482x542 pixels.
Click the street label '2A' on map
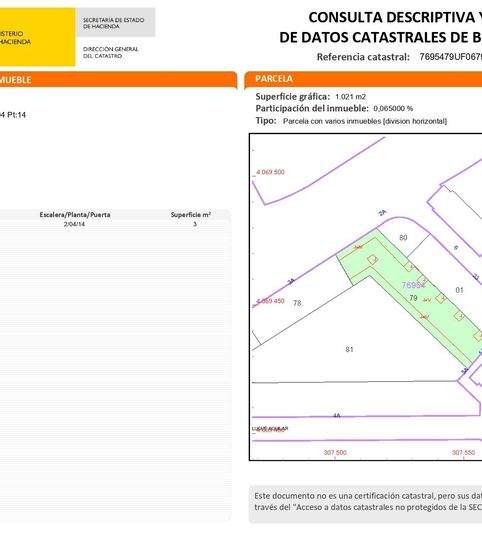(x=382, y=213)
